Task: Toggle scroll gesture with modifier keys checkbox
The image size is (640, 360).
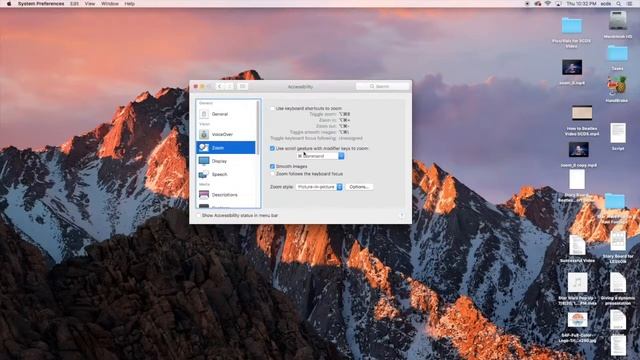Action: (272, 149)
